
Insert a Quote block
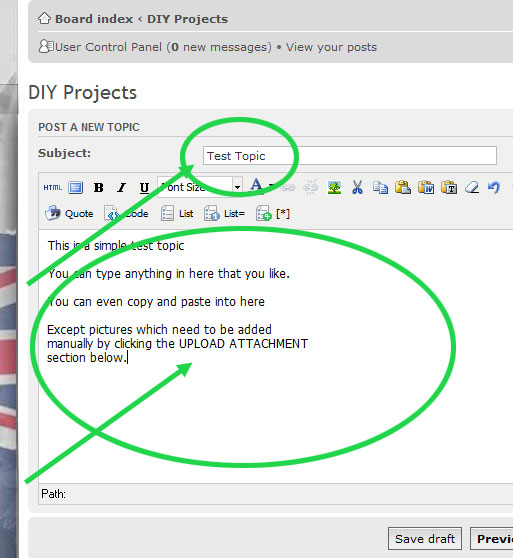point(69,214)
